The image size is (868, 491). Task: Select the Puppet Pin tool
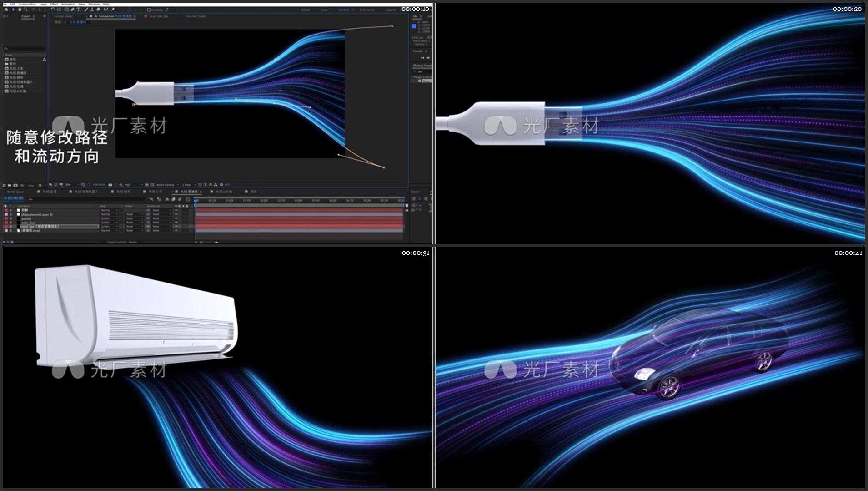[x=113, y=10]
